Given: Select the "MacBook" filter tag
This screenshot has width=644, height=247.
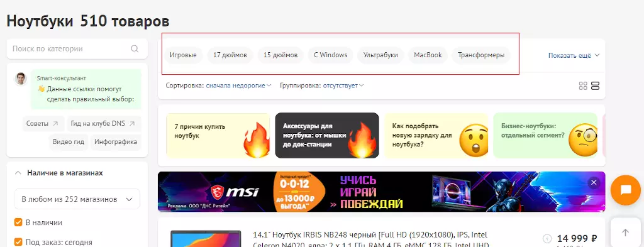Looking at the screenshot, I should click(428, 55).
